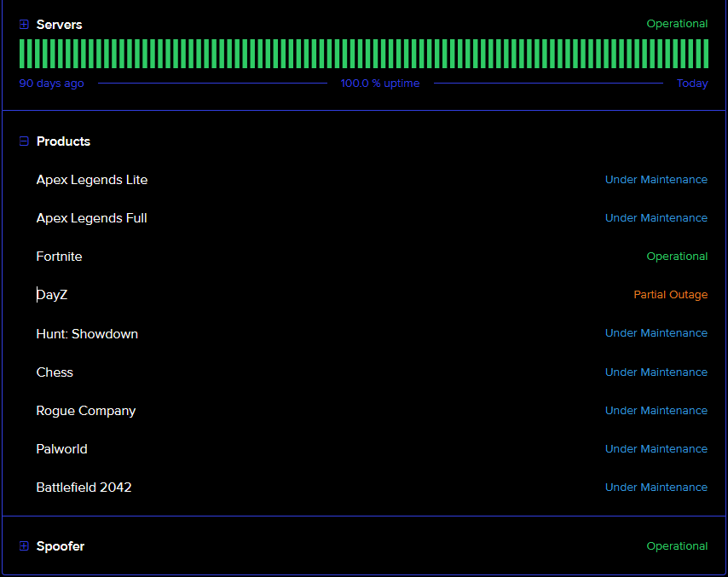The width and height of the screenshot is (728, 577).
Task: Select the Chess product name
Action: pos(55,372)
